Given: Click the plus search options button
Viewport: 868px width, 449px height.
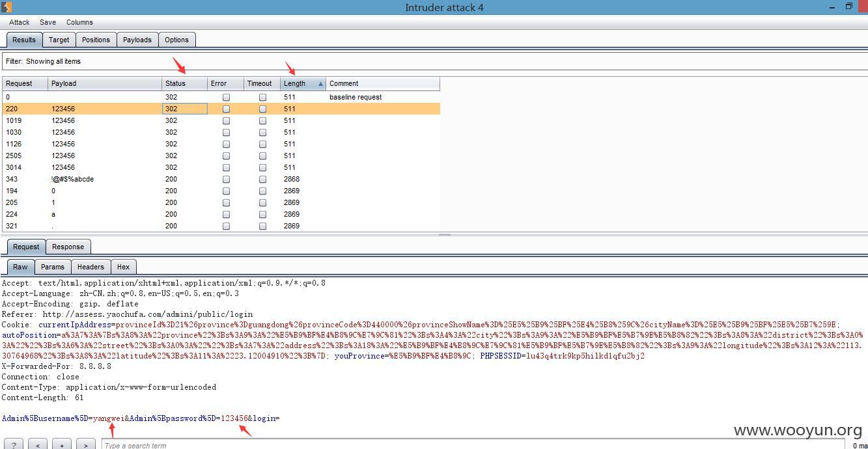Looking at the screenshot, I should (62, 445).
